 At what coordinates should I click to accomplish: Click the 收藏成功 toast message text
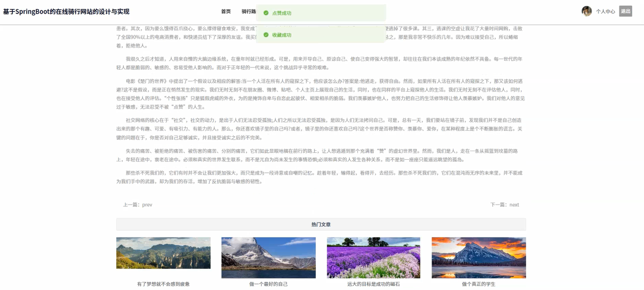coord(282,35)
